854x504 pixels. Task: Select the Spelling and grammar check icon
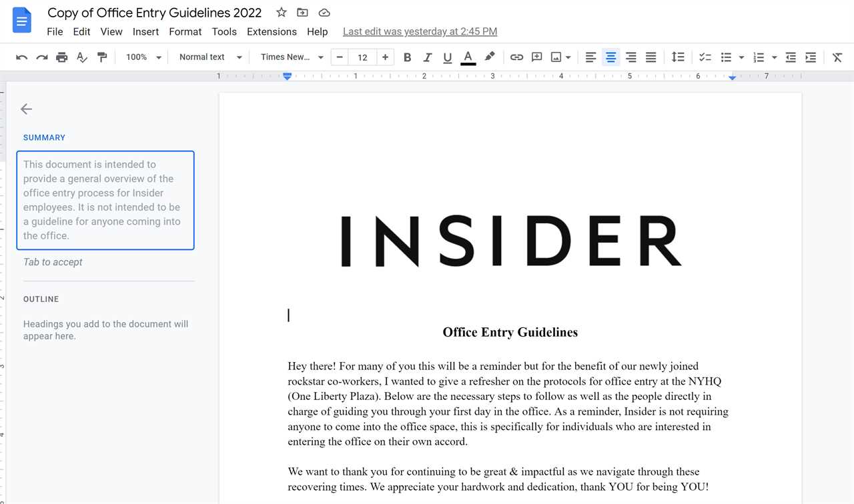81,57
